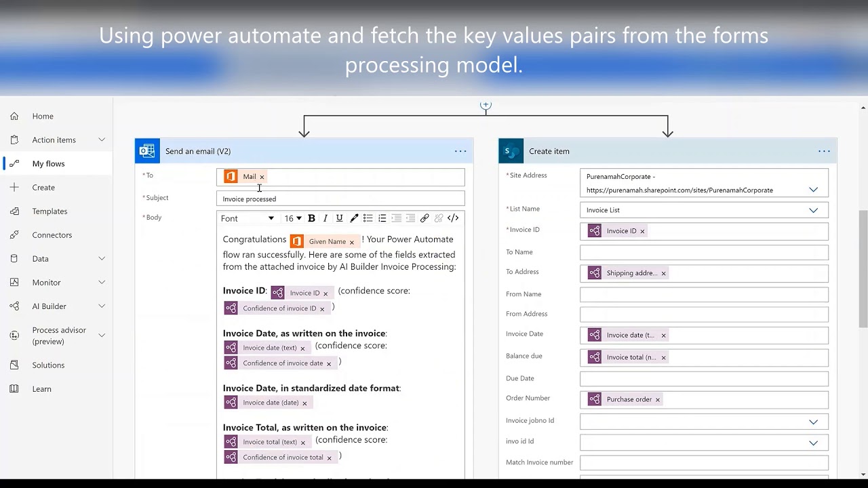Screen dimensions: 868x488
Task: Click the Templates sidebar icon
Action: tap(14, 211)
